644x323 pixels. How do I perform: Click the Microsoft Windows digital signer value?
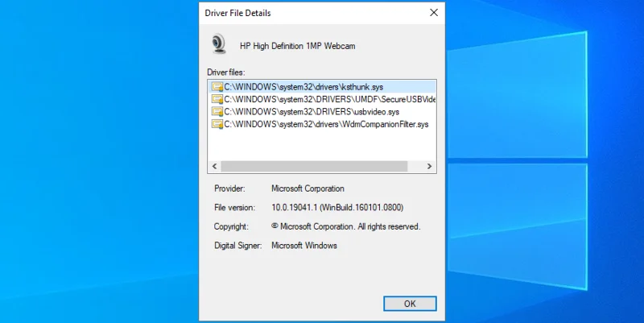pos(304,246)
